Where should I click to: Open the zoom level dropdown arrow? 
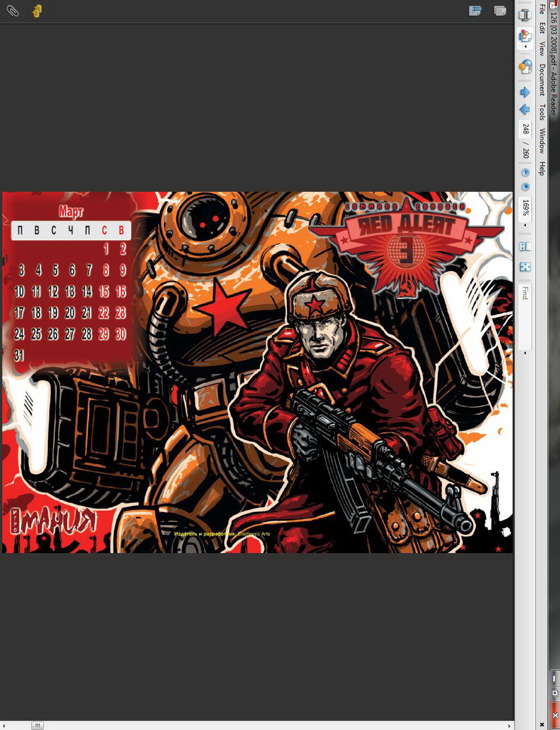coord(525,225)
